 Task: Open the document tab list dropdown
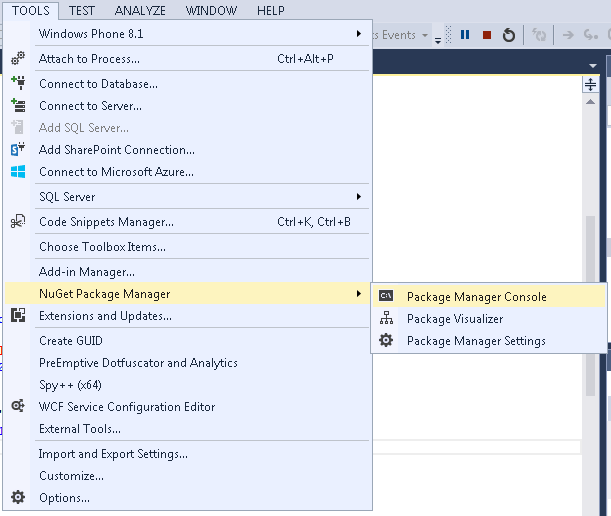tap(593, 65)
